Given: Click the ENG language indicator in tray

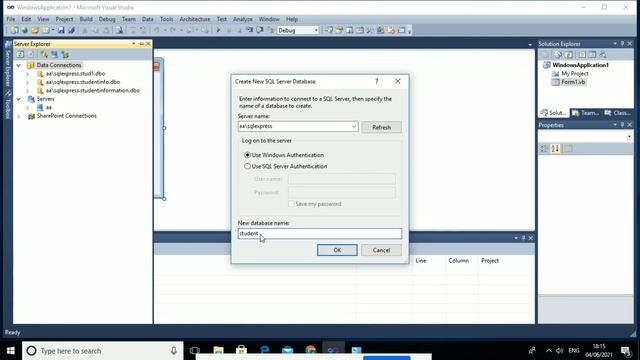Looking at the screenshot, I should click(573, 351).
